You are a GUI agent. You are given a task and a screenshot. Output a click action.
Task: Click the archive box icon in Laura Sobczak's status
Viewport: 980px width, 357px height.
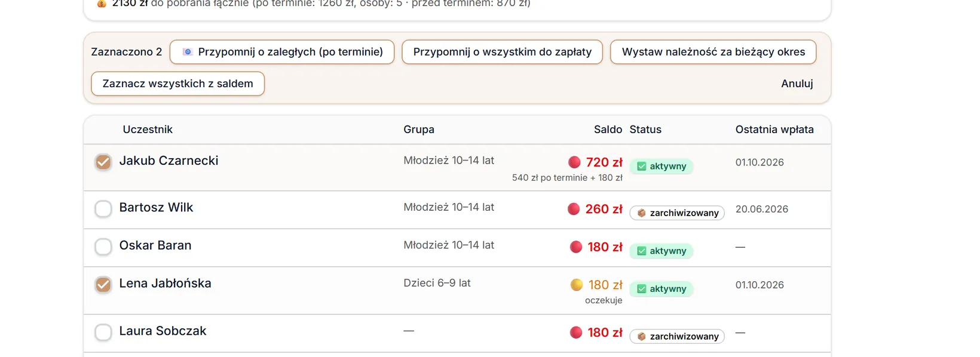[642, 337]
